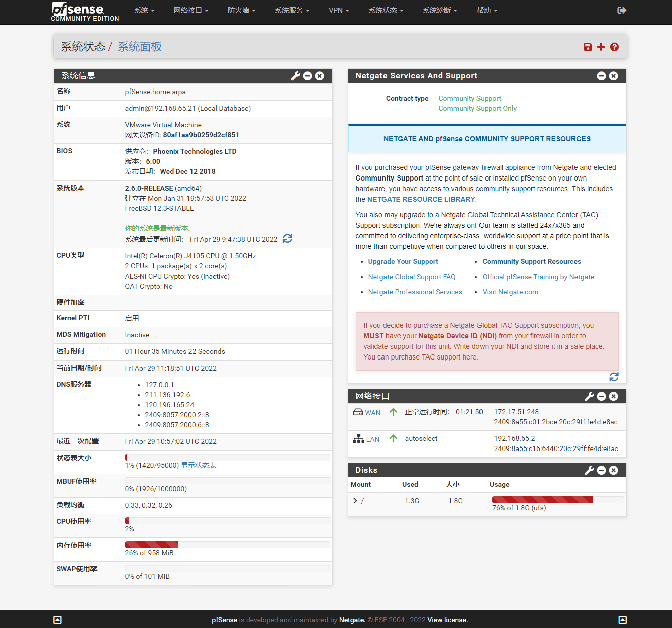672x628 pixels.
Task: Open the 系统服务 dropdown menu
Action: pyautogui.click(x=292, y=10)
